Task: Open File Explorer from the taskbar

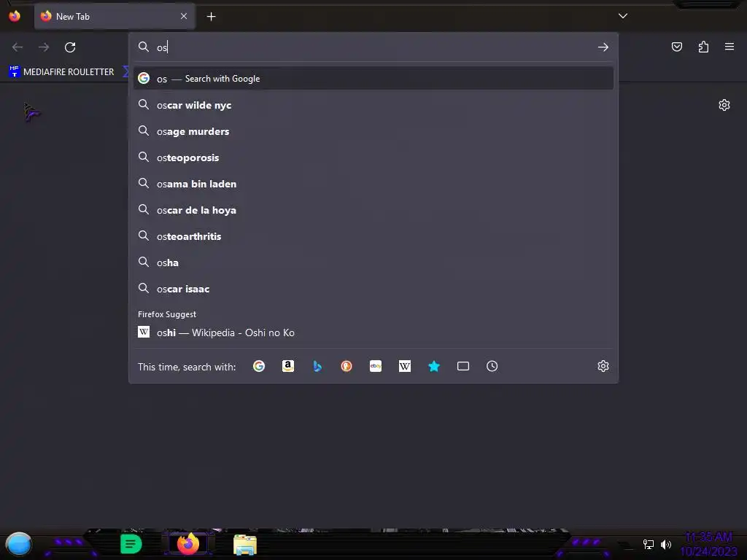Action: pos(245,545)
